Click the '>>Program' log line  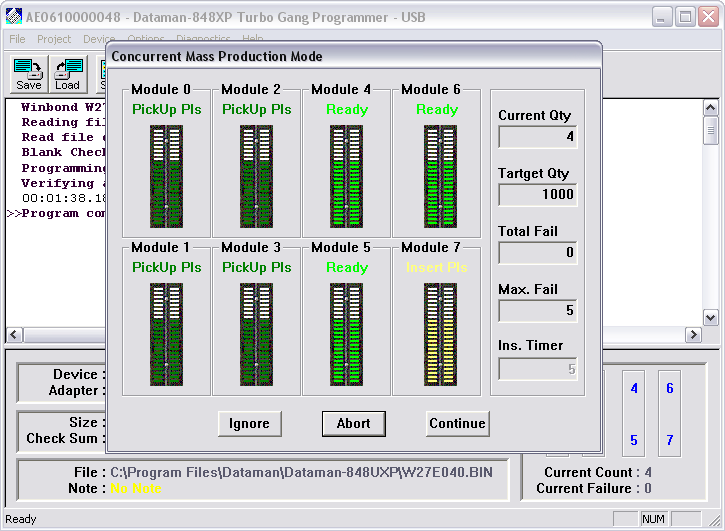point(56,214)
